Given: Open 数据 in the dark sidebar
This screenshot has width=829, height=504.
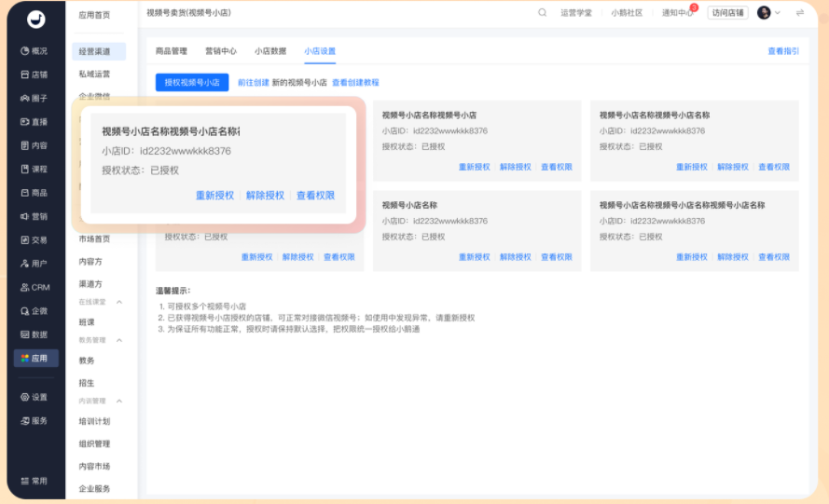Looking at the screenshot, I should tap(35, 334).
